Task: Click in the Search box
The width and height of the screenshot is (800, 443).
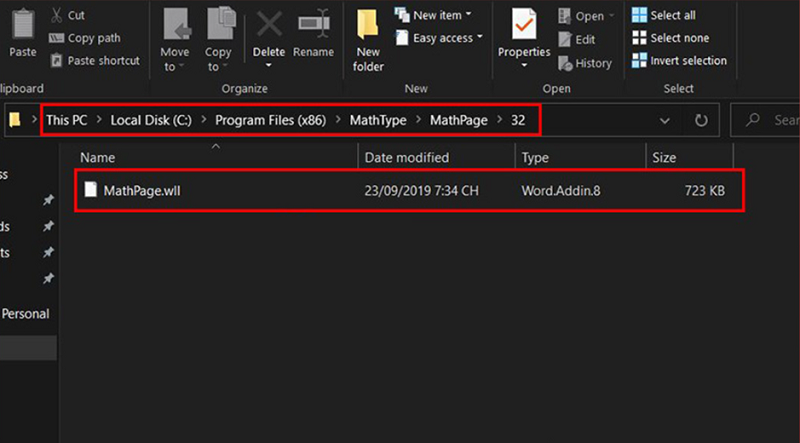Action: click(775, 120)
